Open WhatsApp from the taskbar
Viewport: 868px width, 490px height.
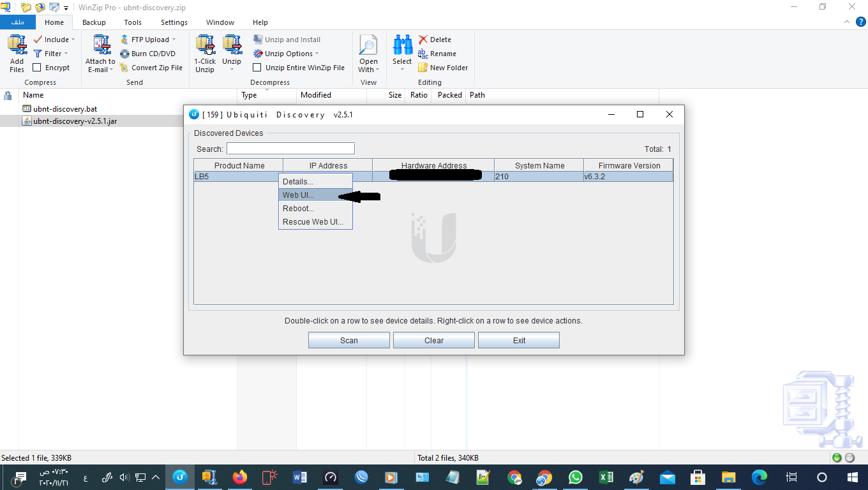click(576, 477)
